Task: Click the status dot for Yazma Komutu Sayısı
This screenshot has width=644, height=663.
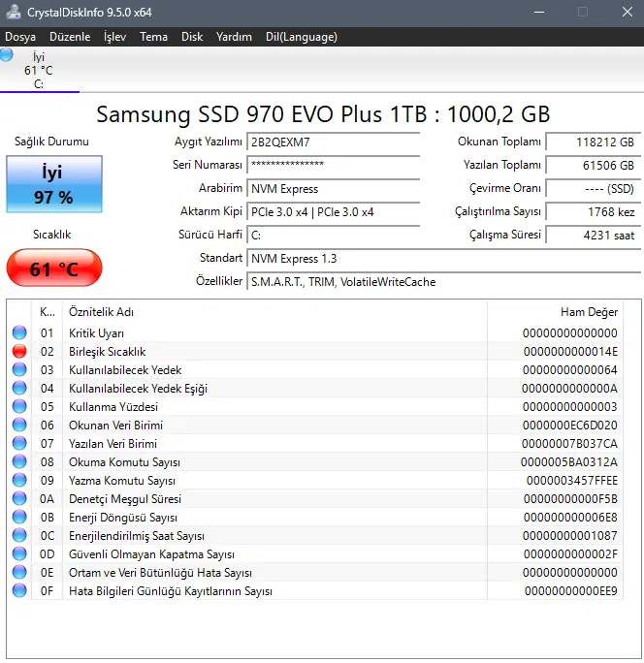Action: (19, 480)
